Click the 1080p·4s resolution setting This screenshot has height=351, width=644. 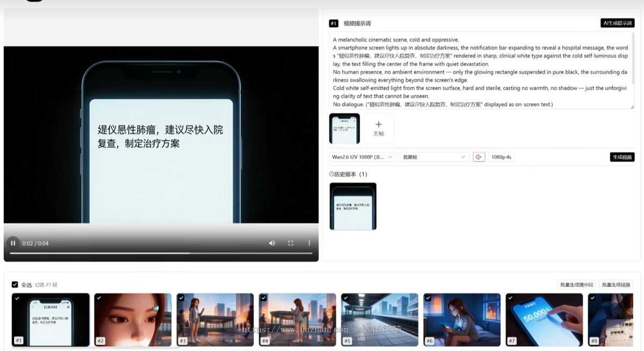coord(501,157)
